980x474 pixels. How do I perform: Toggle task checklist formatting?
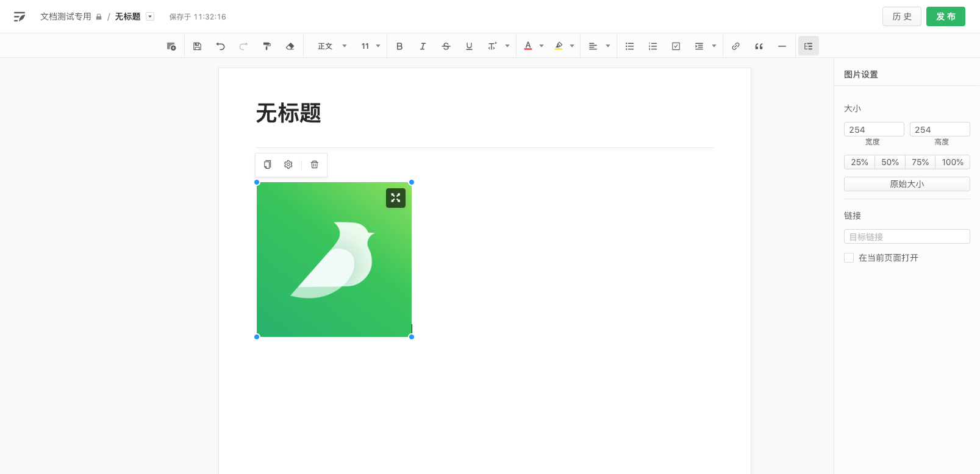point(676,46)
